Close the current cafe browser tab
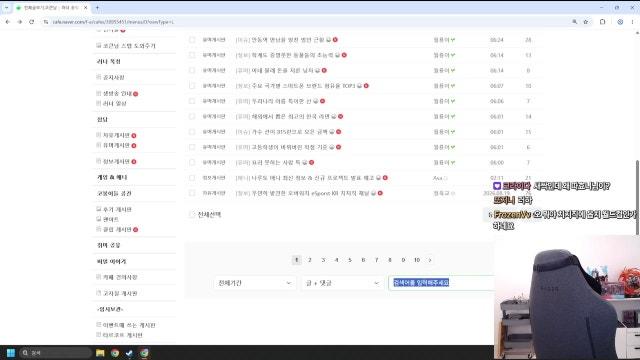Image resolution: width=640 pixels, height=360 pixels. pyautogui.click(x=85, y=7)
